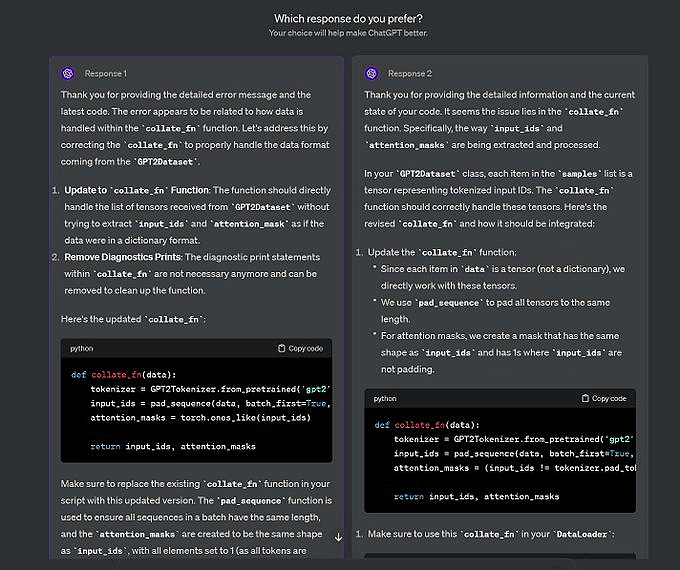The width and height of the screenshot is (680, 570).
Task: Click the ChatGPT avatar icon beside Response 1
Action: pos(68,73)
